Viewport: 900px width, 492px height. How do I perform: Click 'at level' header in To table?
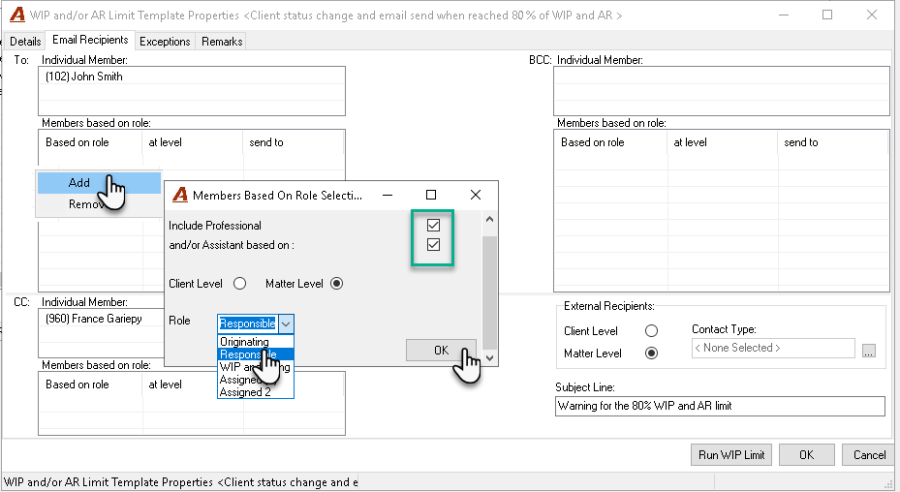(165, 142)
